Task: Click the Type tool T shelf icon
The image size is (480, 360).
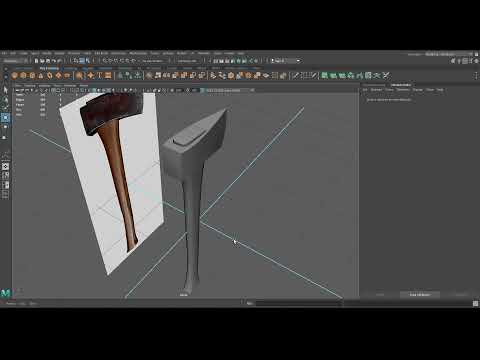Action: (99, 76)
